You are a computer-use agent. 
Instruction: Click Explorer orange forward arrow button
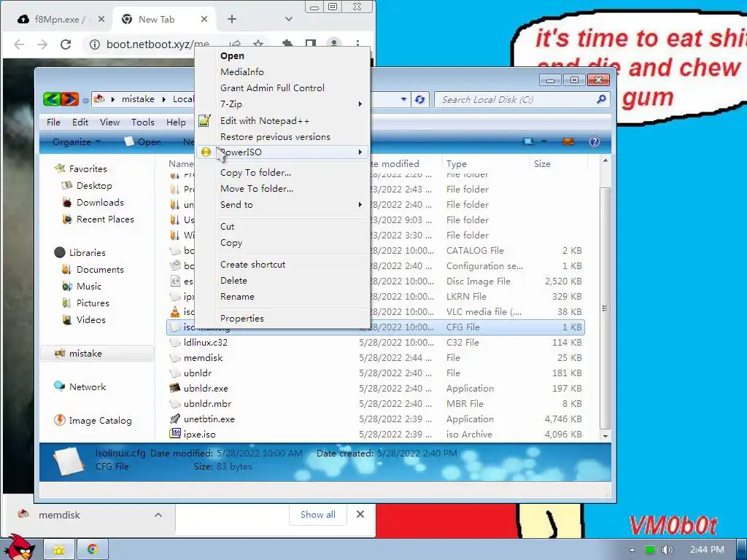[x=69, y=99]
